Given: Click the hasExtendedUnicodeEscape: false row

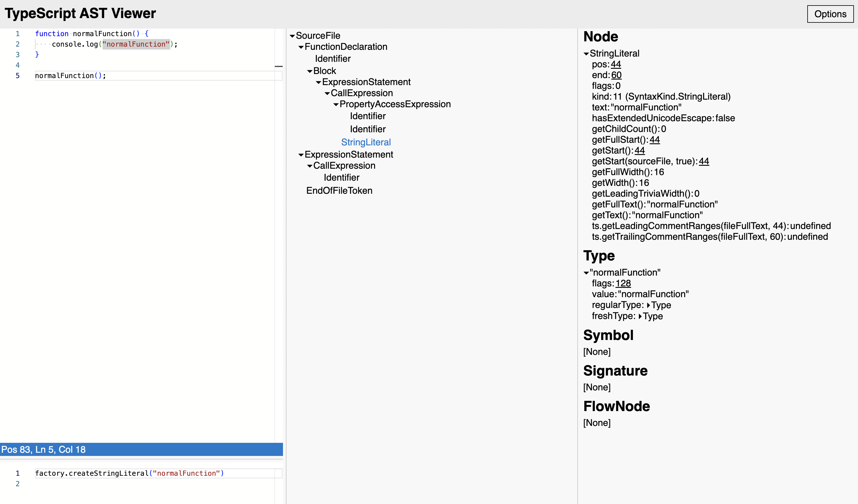Looking at the screenshot, I should 663,118.
